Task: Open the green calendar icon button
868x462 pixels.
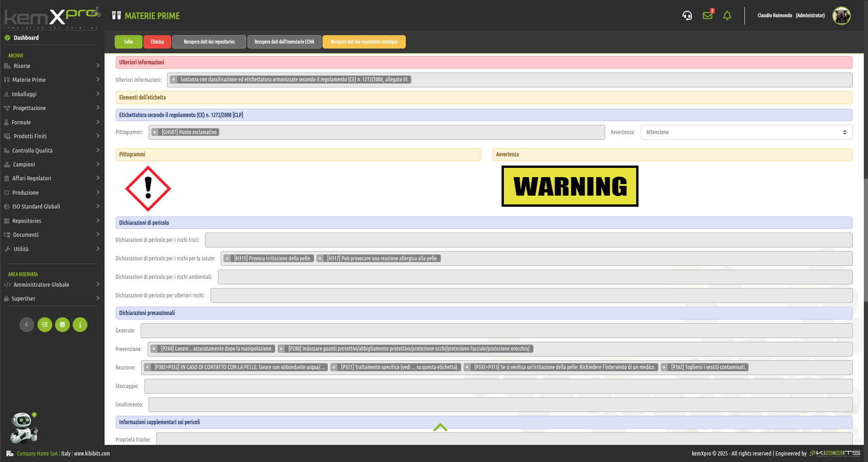Action: coord(62,325)
